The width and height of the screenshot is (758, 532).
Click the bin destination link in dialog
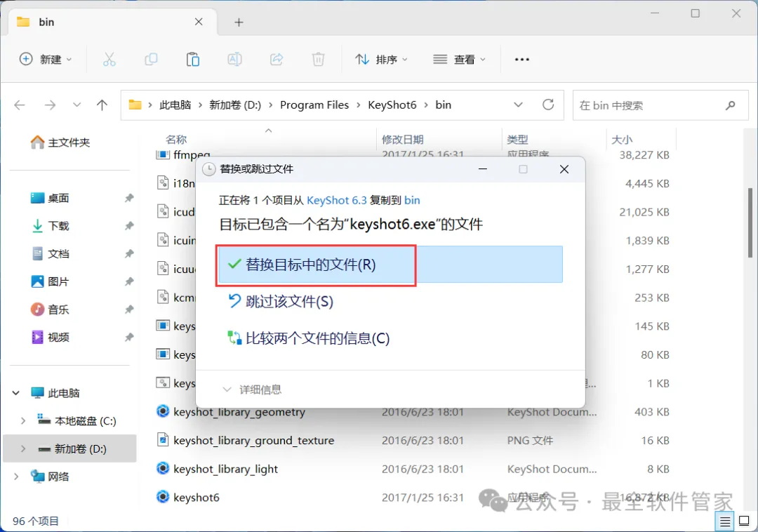point(412,200)
